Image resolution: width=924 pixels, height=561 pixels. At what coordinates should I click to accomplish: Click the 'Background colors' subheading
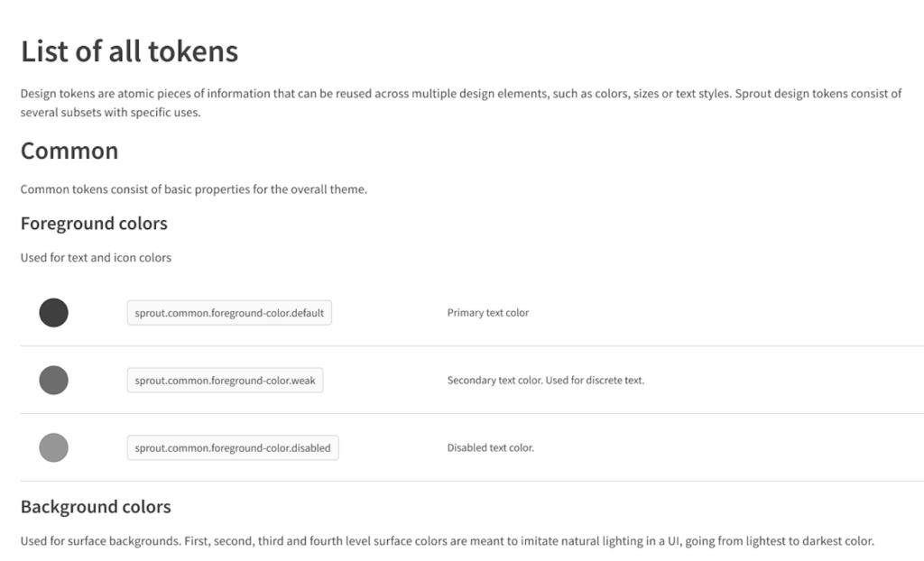pos(96,507)
